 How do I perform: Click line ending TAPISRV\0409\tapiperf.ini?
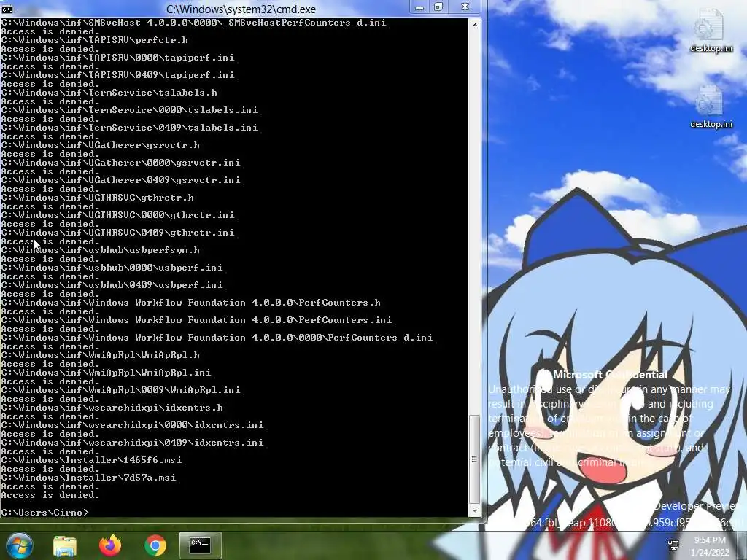click(x=117, y=75)
